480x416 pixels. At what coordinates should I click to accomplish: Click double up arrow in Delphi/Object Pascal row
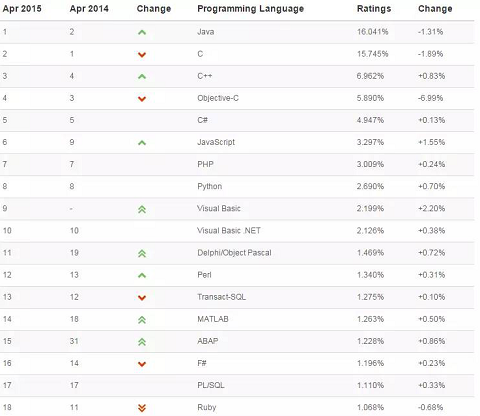142,254
